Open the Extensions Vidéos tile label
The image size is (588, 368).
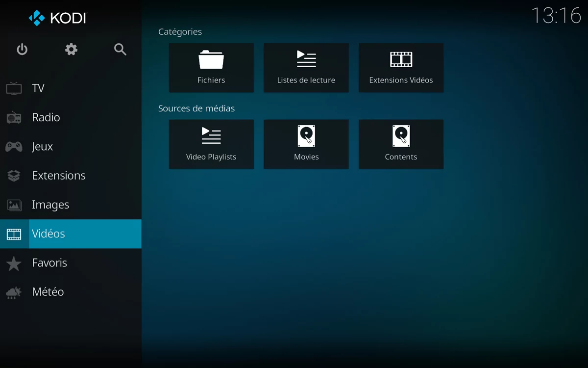pos(401,80)
